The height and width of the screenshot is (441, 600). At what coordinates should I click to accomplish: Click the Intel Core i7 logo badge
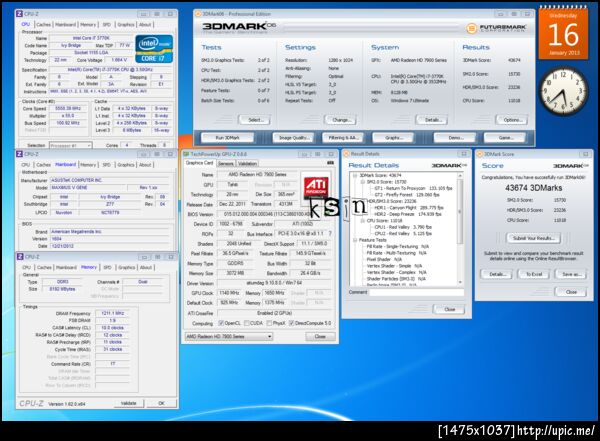pyautogui.click(x=154, y=49)
